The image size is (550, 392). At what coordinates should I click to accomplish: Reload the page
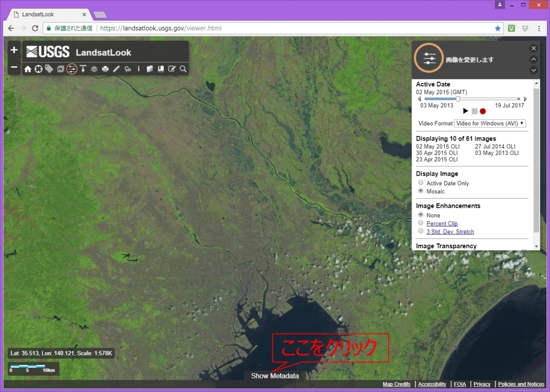tap(35, 28)
